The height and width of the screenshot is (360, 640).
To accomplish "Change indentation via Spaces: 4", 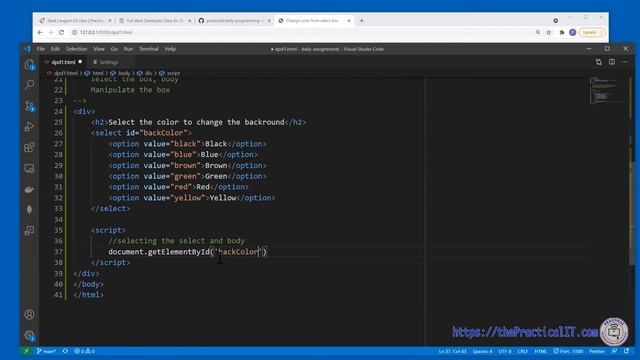I will point(482,351).
